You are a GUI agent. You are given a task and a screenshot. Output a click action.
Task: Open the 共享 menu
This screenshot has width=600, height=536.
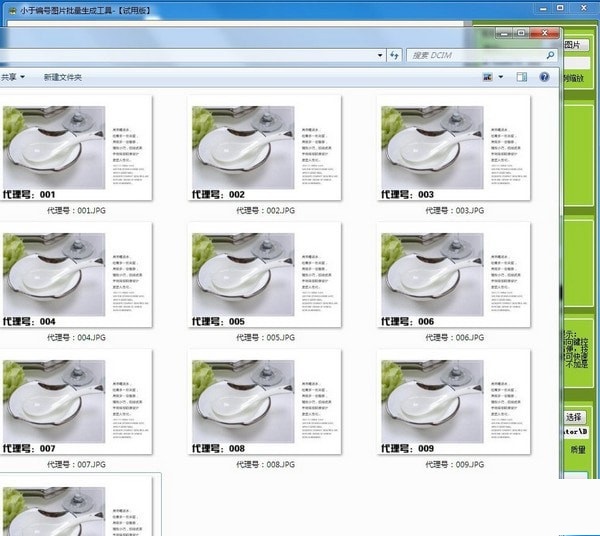point(12,77)
